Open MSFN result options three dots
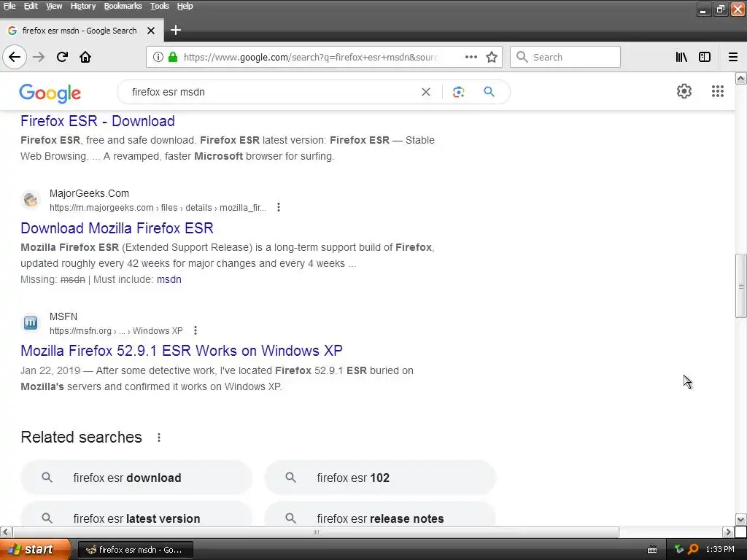The width and height of the screenshot is (747, 560). pyautogui.click(x=196, y=330)
